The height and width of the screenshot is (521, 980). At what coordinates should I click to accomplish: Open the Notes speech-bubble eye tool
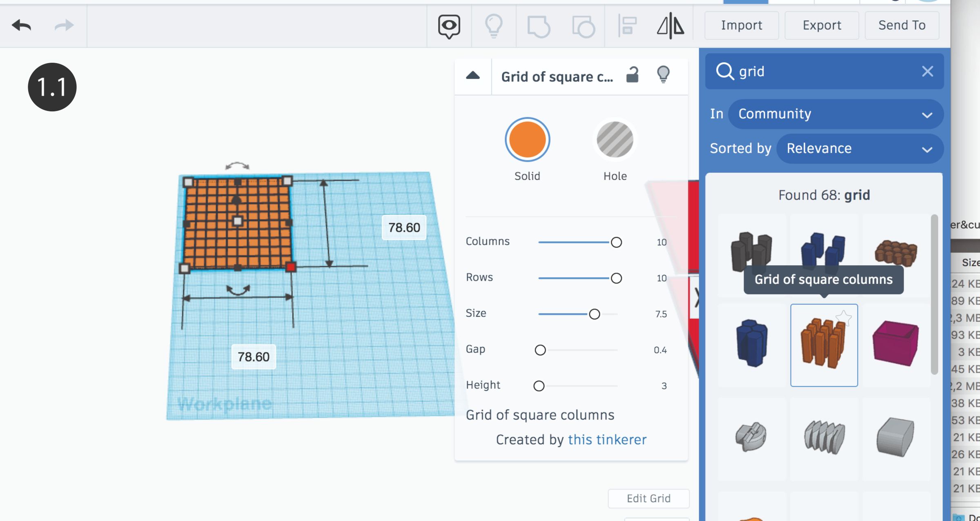point(449,26)
